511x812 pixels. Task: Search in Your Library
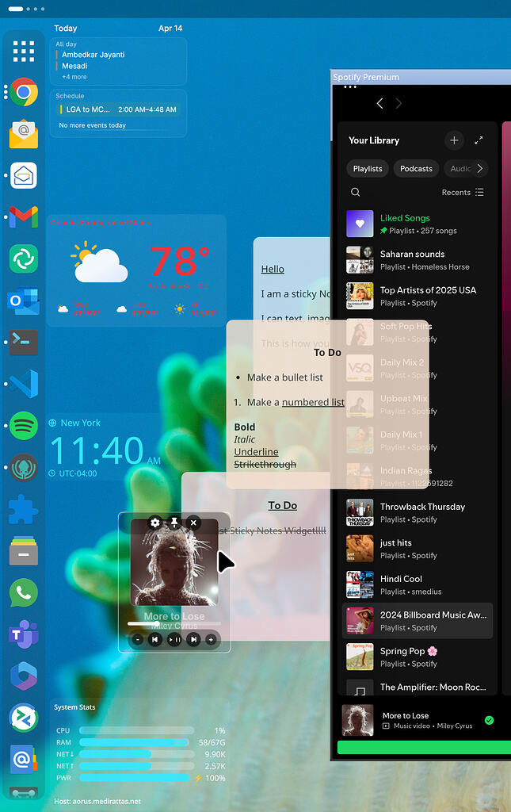point(355,192)
